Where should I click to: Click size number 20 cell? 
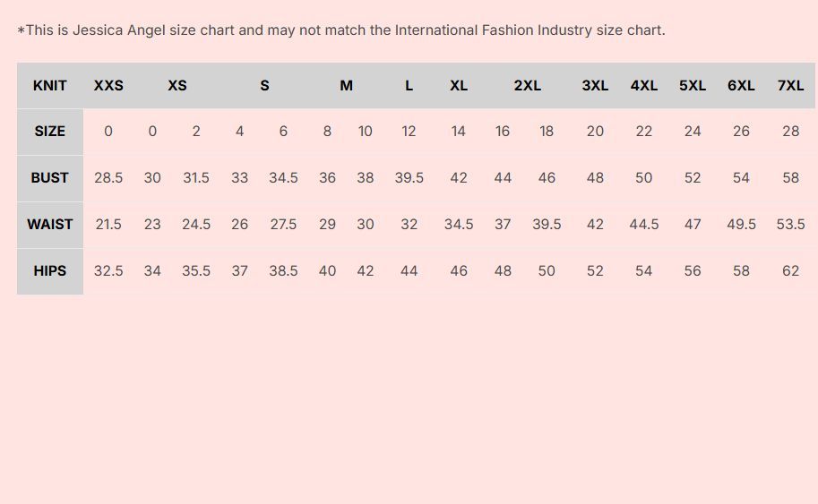click(595, 132)
